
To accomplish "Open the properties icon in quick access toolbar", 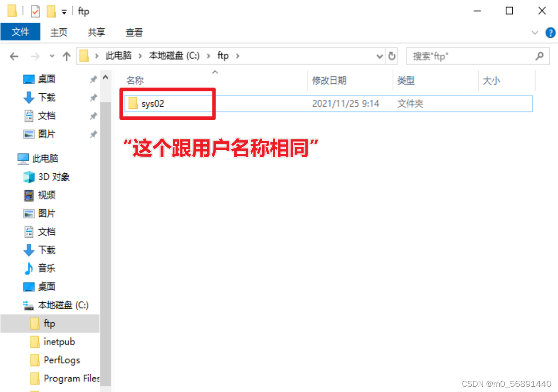I will pos(34,11).
